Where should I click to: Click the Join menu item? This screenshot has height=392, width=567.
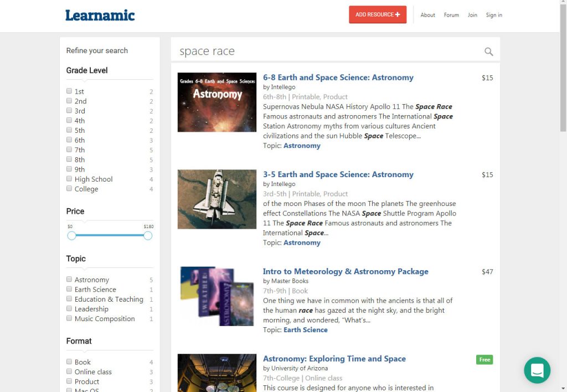[x=472, y=15]
